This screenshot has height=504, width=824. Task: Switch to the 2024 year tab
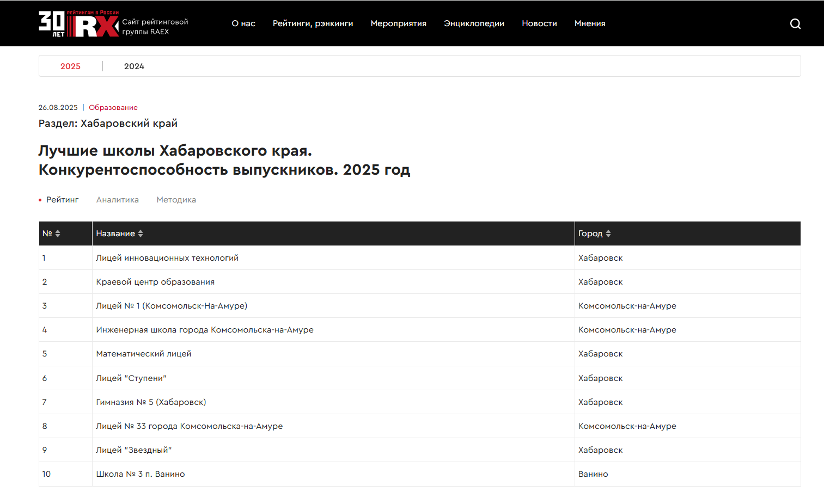click(134, 66)
